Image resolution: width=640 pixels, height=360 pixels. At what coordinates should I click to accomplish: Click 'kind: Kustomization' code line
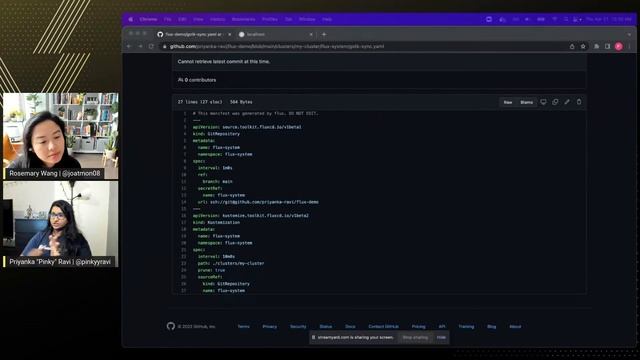pos(216,222)
